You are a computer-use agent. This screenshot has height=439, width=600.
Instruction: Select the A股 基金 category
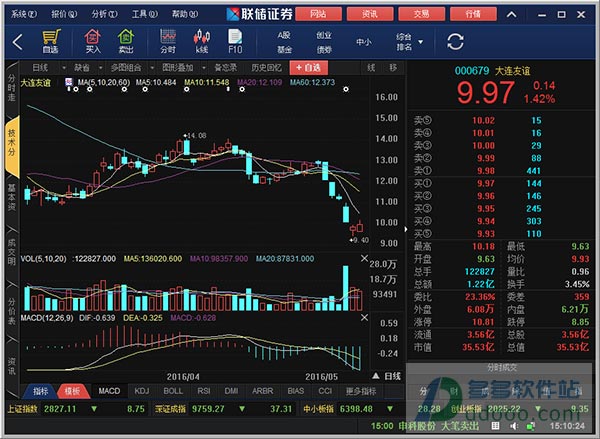(x=284, y=42)
